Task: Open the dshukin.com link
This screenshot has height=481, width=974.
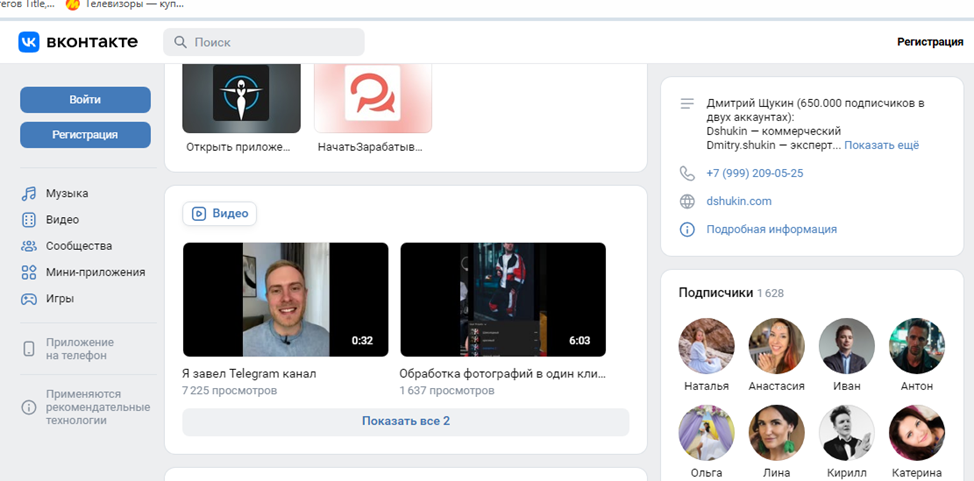Action: click(x=739, y=201)
